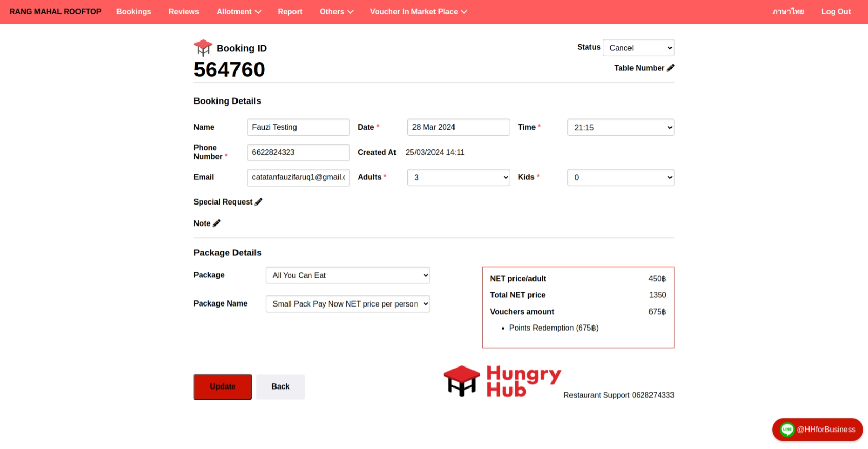The height and width of the screenshot is (449, 868).
Task: Expand the Allotment menu
Action: pyautogui.click(x=239, y=12)
